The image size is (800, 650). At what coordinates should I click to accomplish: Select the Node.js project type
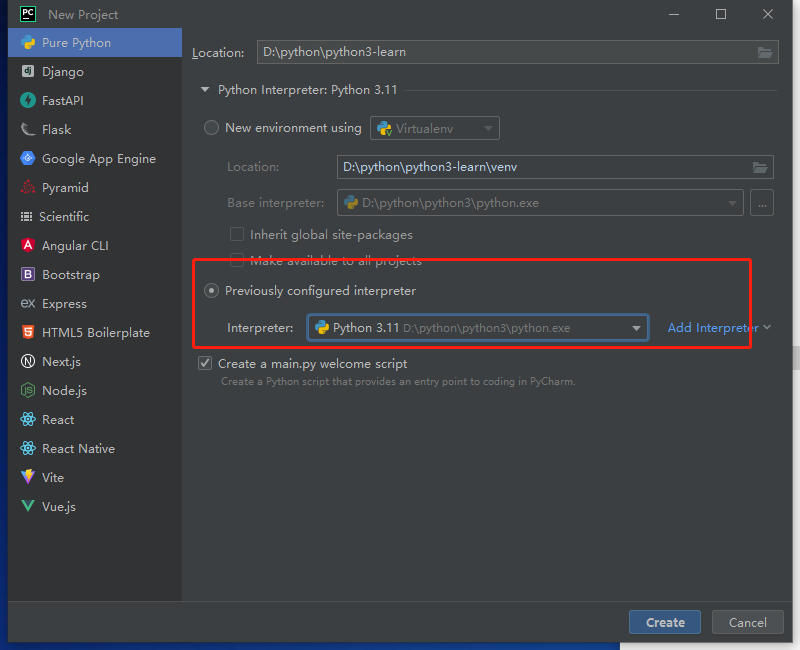pos(64,391)
